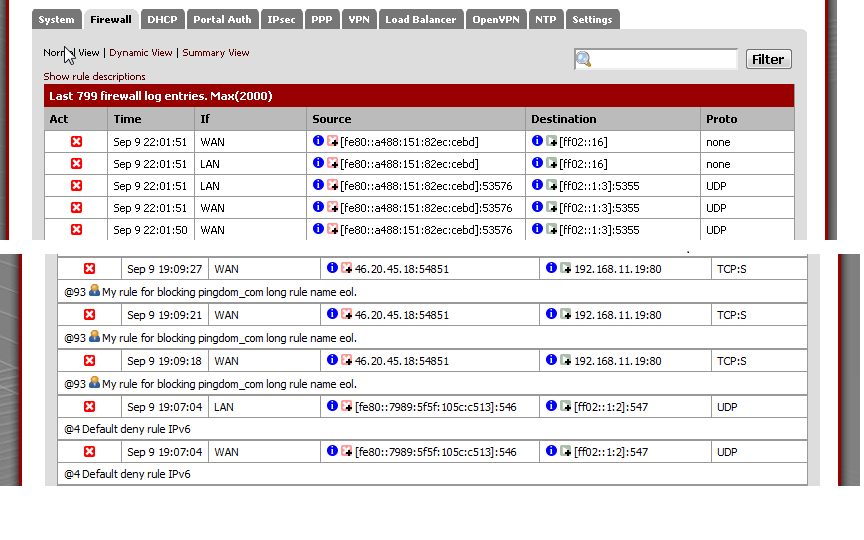The image size is (864, 540).
Task: Click the Source column header
Action: [x=416, y=119]
